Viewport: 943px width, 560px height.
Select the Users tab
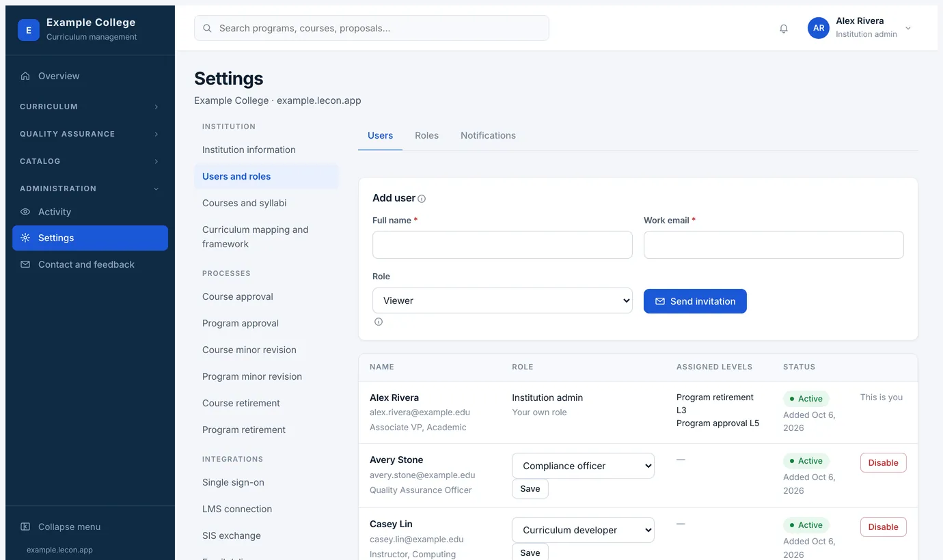coord(380,135)
